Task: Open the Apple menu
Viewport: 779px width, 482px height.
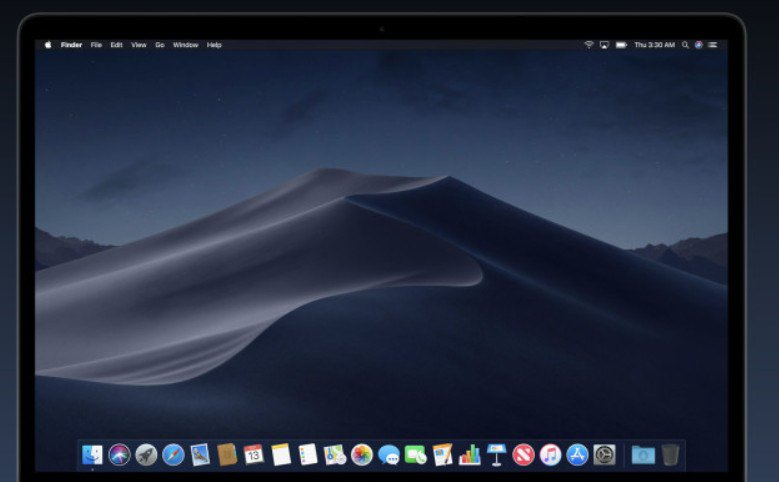Action: [x=48, y=45]
